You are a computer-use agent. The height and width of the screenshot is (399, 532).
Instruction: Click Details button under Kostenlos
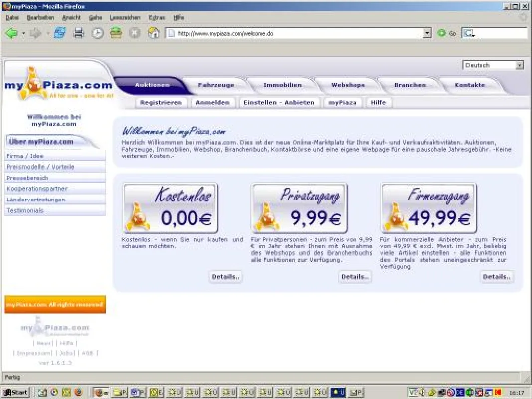225,277
